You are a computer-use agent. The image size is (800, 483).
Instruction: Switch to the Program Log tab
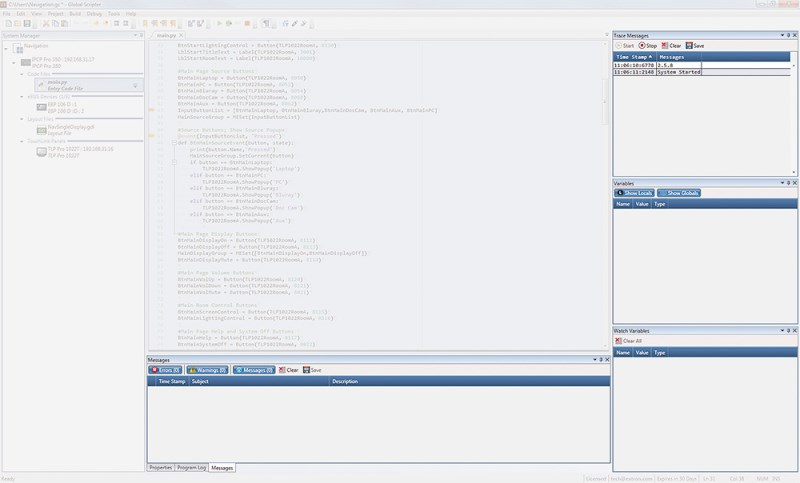pos(191,468)
